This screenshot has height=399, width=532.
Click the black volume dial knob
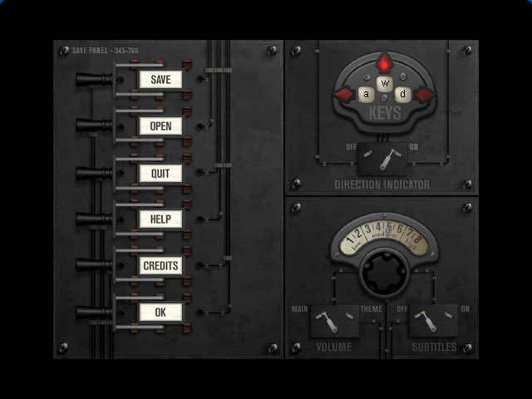(x=383, y=276)
